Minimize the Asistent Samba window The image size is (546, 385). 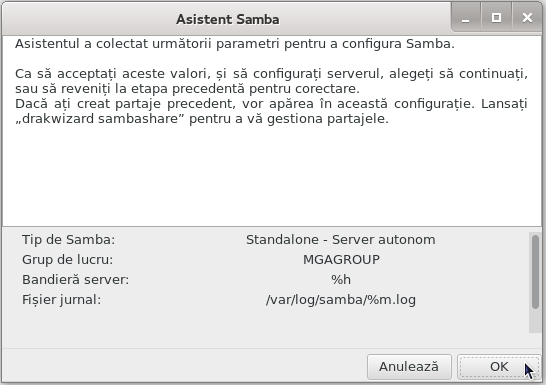tap(466, 17)
